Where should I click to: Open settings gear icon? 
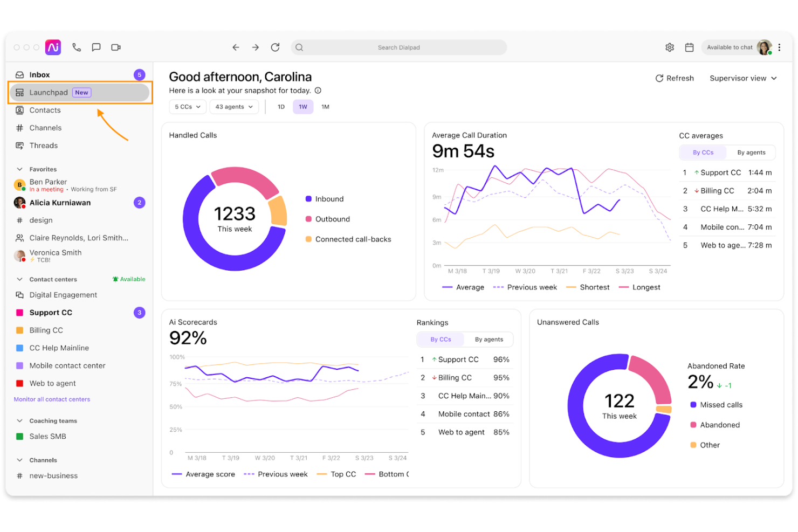[x=670, y=47]
